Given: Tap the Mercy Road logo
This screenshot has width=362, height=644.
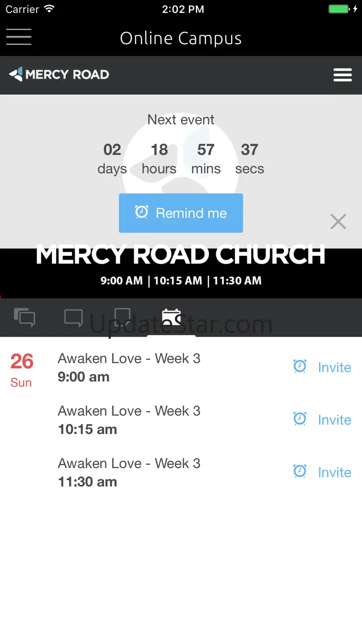Looking at the screenshot, I should [x=59, y=74].
